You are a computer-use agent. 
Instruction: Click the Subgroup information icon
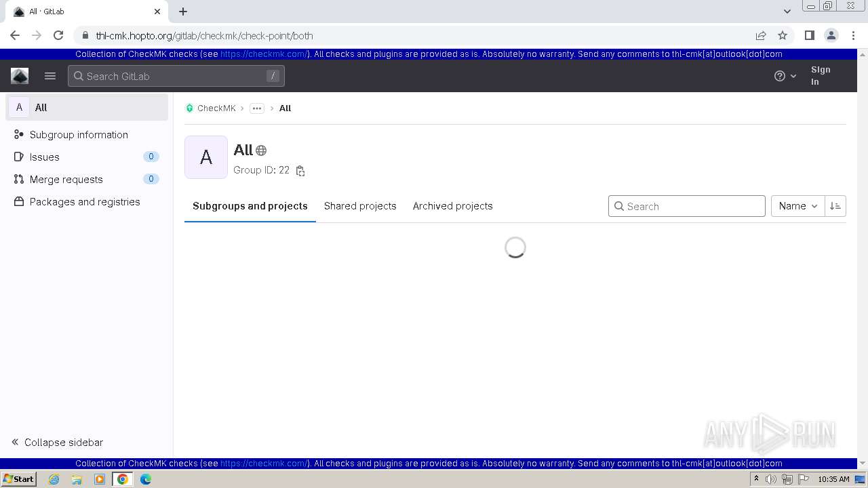tap(18, 134)
